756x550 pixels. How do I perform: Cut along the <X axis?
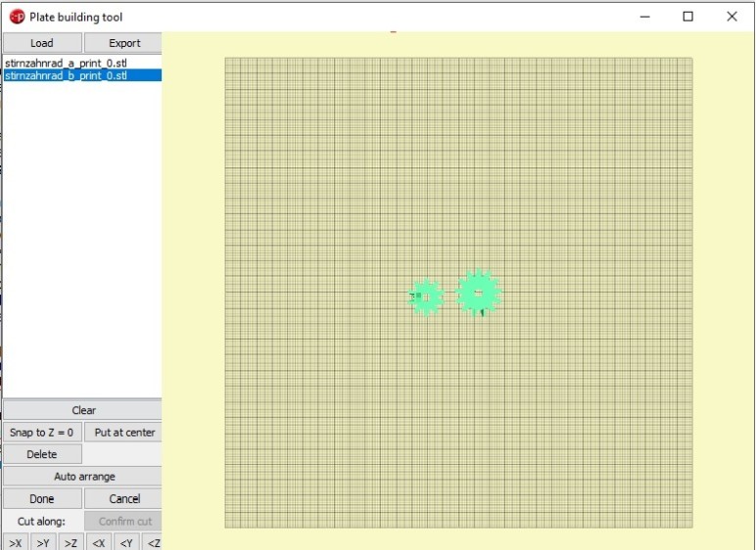pos(98,542)
